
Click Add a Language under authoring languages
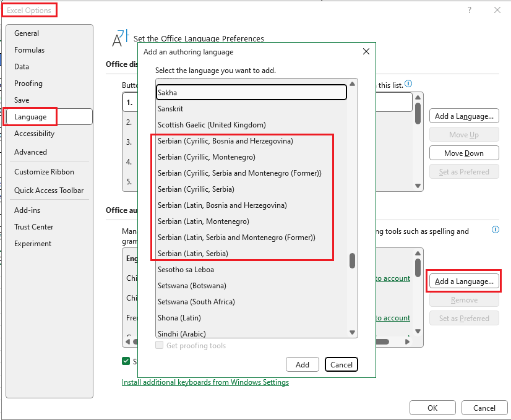(464, 281)
